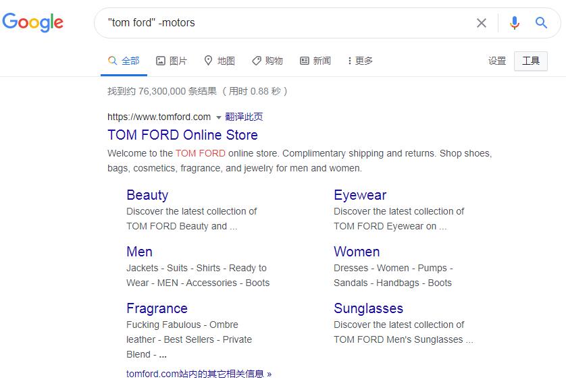Click 翻译此页 translate this page link
The image size is (566, 392).
tap(244, 117)
